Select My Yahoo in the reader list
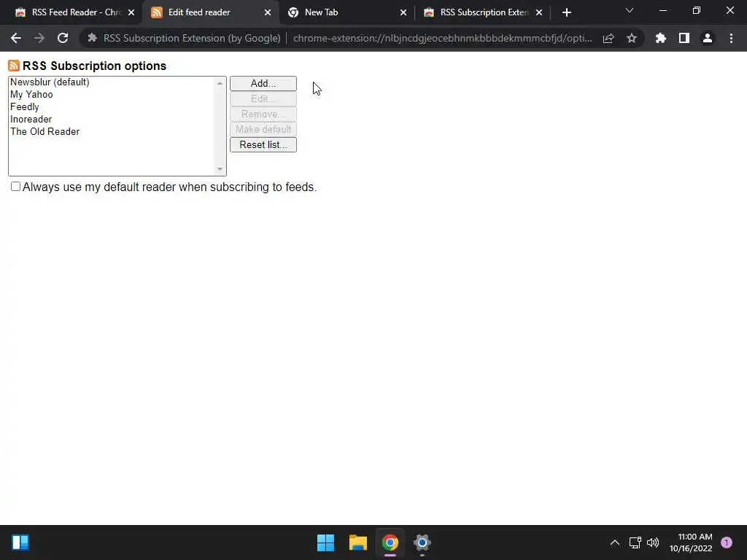The height and width of the screenshot is (560, 747). (x=112, y=94)
